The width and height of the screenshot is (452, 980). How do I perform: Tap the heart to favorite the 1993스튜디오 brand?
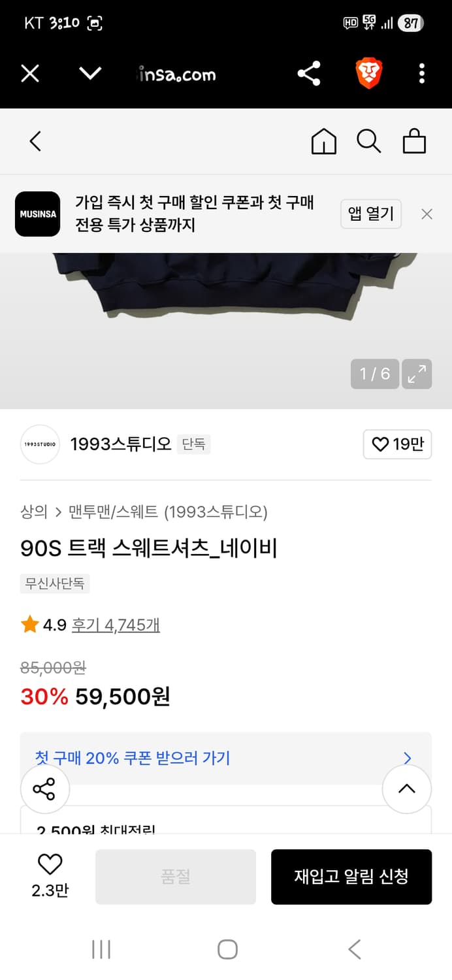click(397, 444)
